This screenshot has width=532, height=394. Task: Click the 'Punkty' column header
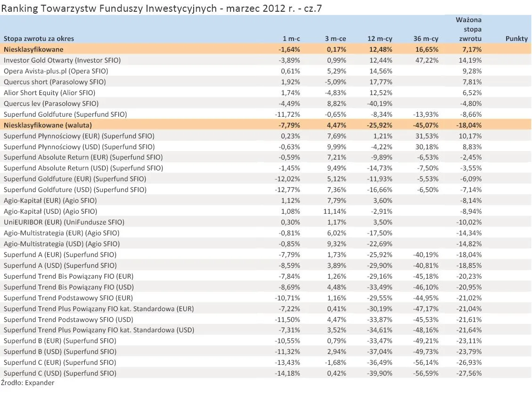click(x=517, y=39)
